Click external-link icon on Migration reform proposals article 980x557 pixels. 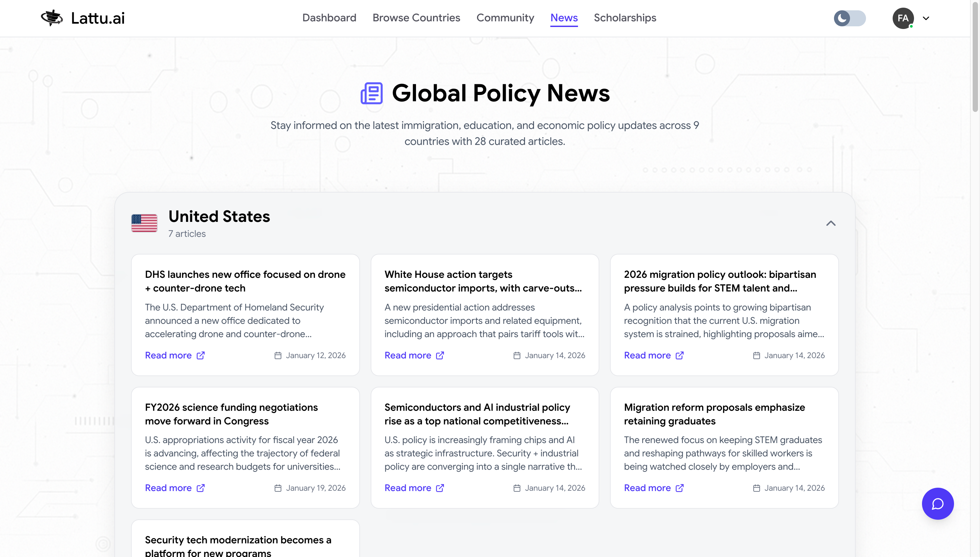[x=679, y=488]
